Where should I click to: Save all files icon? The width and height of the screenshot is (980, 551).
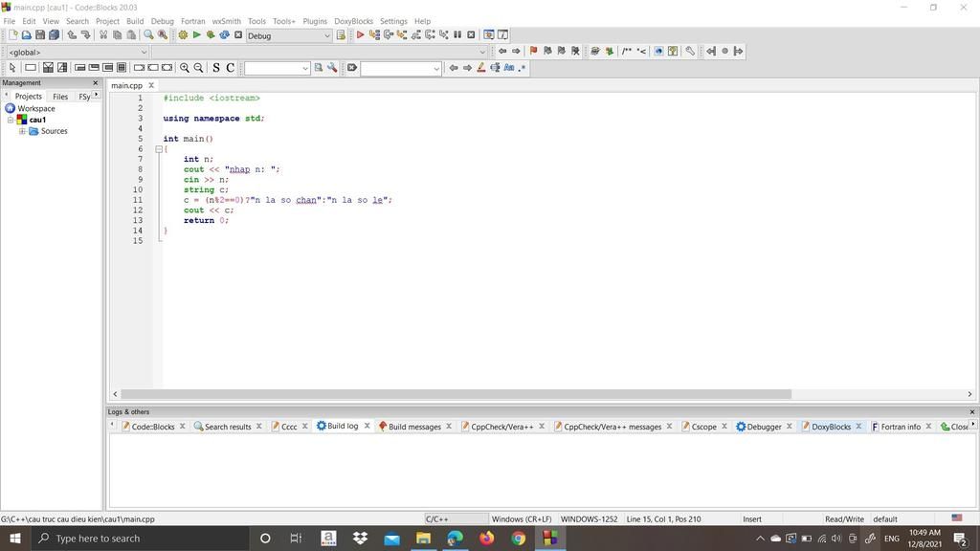pos(55,35)
